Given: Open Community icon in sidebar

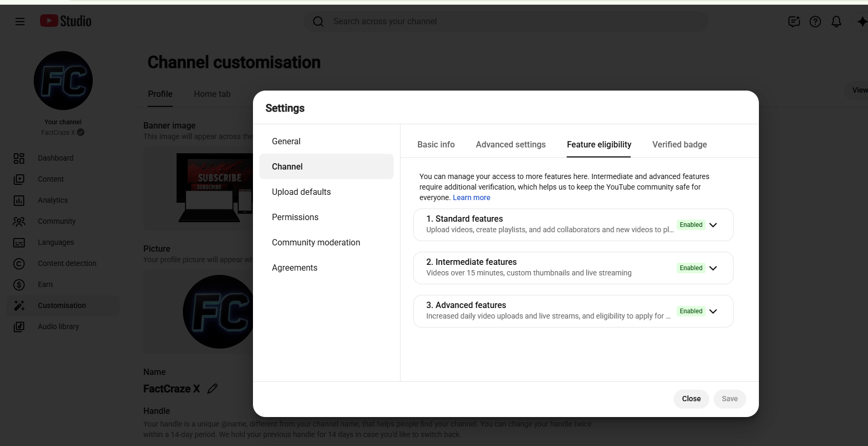Looking at the screenshot, I should [x=19, y=222].
